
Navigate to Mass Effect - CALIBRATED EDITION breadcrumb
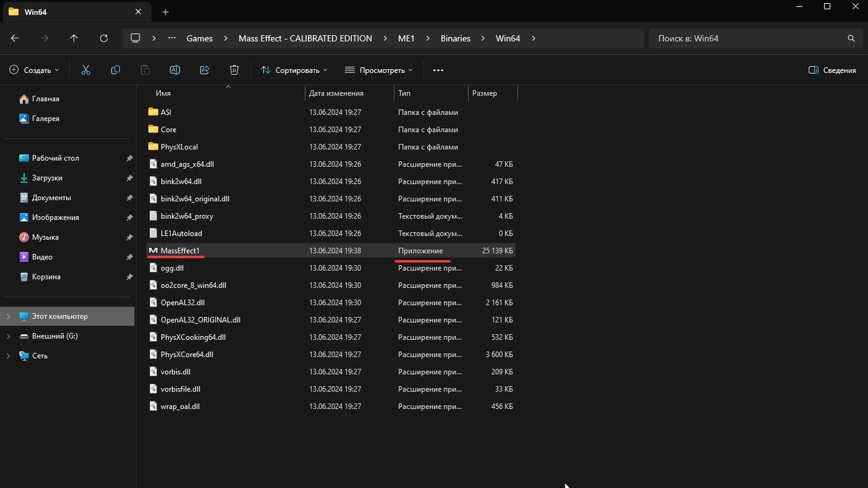tap(305, 38)
